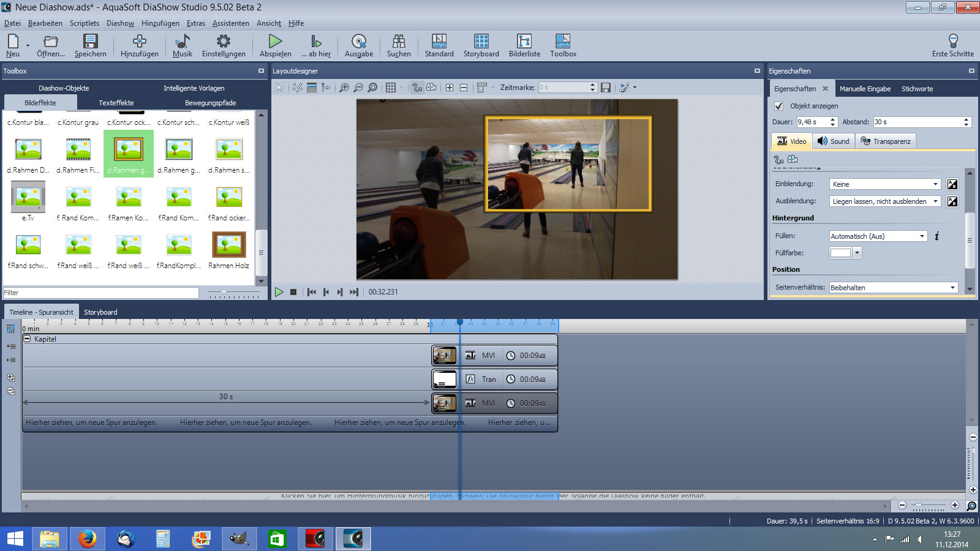Open the Ausgabe export icon
The image size is (980, 551).
pos(359,42)
